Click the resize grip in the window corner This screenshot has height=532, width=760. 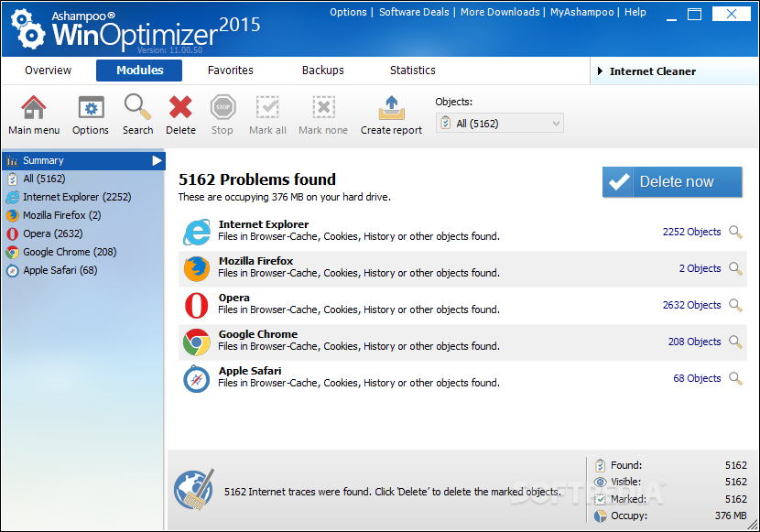753,525
